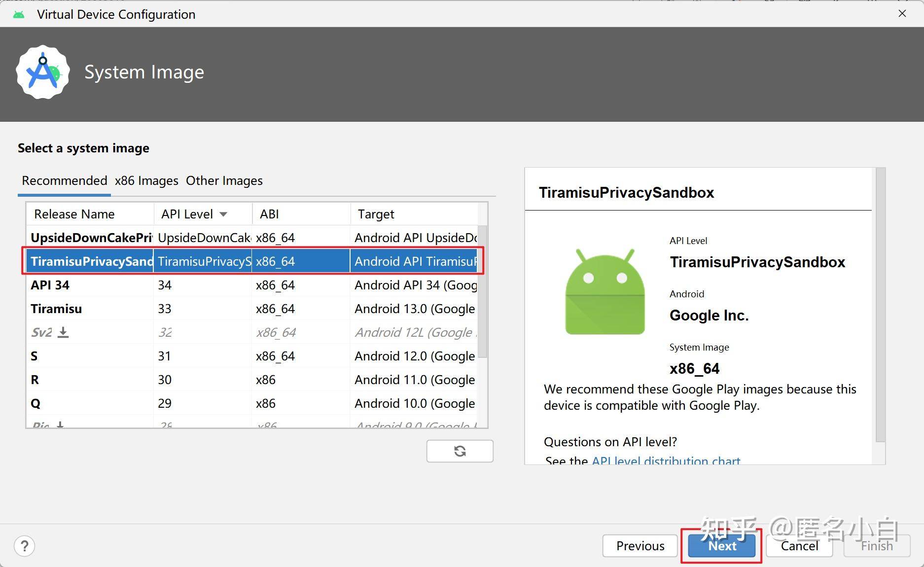This screenshot has height=567, width=924.
Task: Click the x86_64 system image value in details
Action: click(694, 368)
